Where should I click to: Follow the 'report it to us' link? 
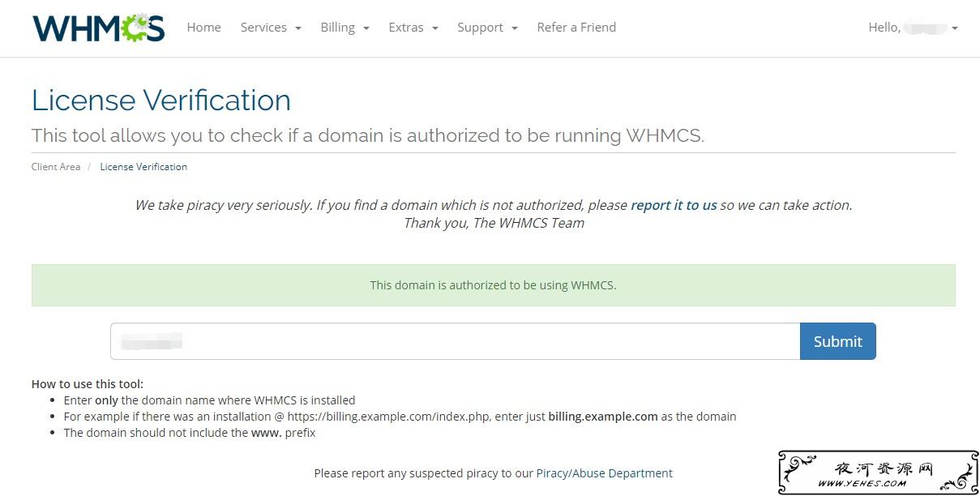[674, 205]
